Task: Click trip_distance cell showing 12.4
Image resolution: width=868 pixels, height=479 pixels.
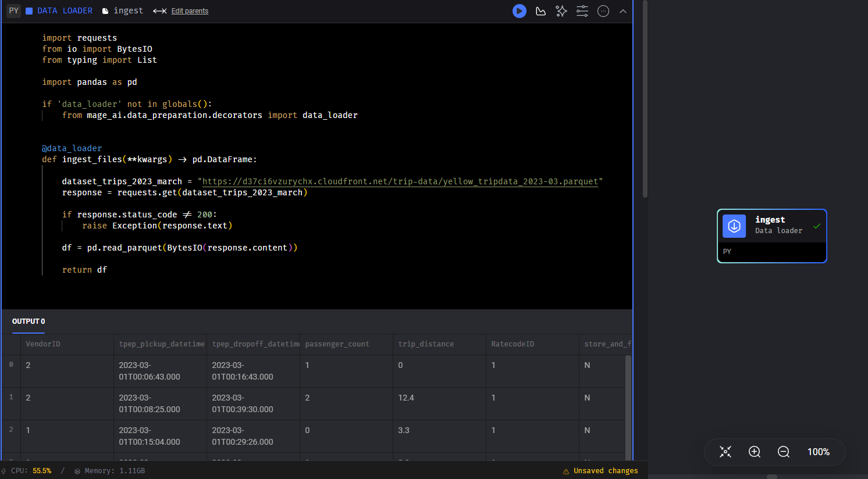Action: point(439,403)
